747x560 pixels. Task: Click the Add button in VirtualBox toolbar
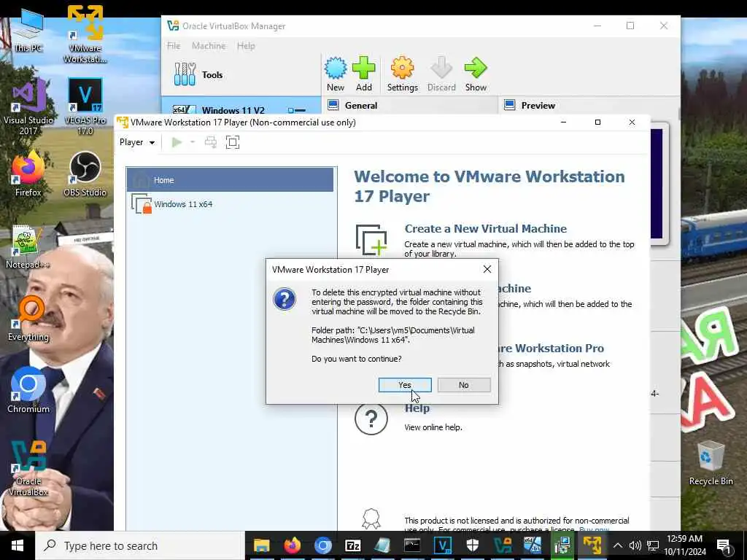pos(364,74)
